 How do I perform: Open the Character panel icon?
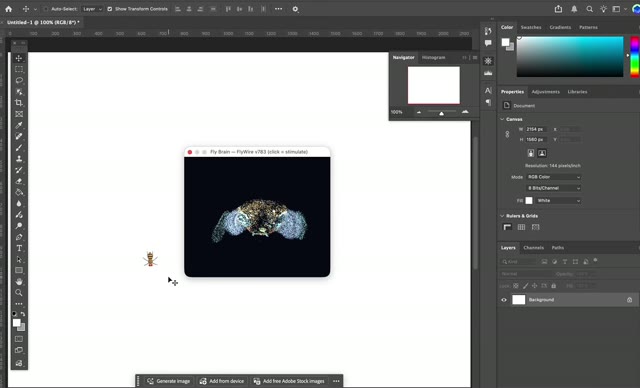click(488, 91)
